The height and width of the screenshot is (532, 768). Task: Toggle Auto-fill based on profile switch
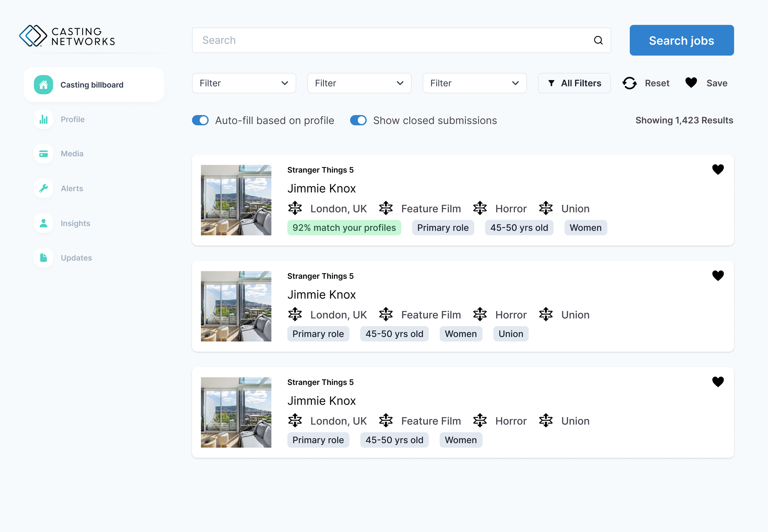tap(200, 120)
